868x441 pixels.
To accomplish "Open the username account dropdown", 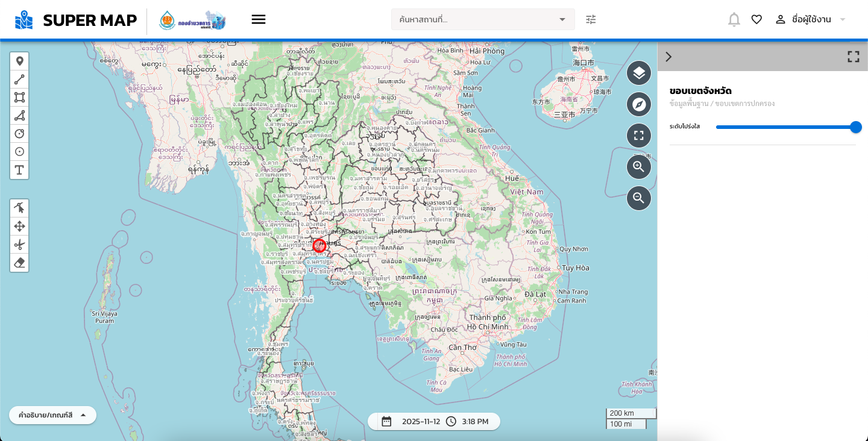I will (810, 19).
